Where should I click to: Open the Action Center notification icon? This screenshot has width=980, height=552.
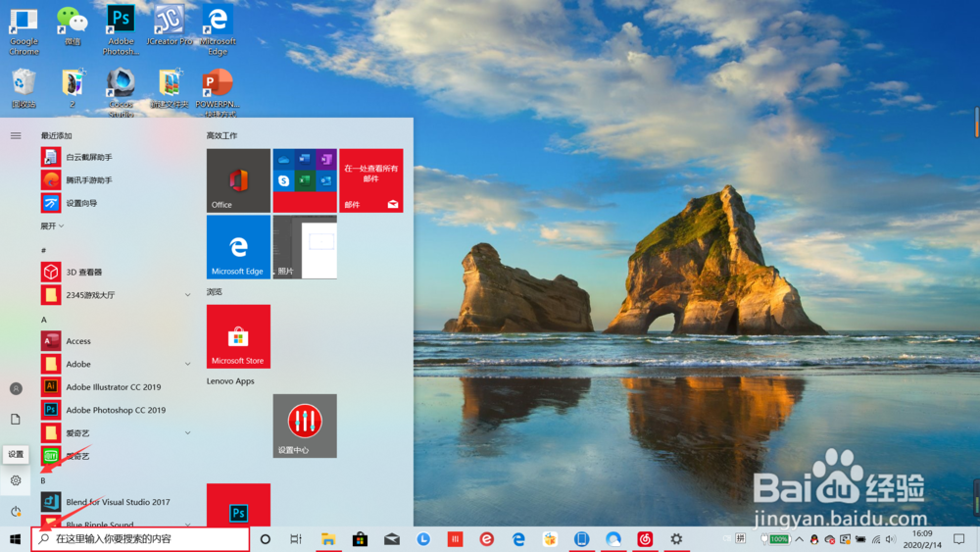pos(958,539)
